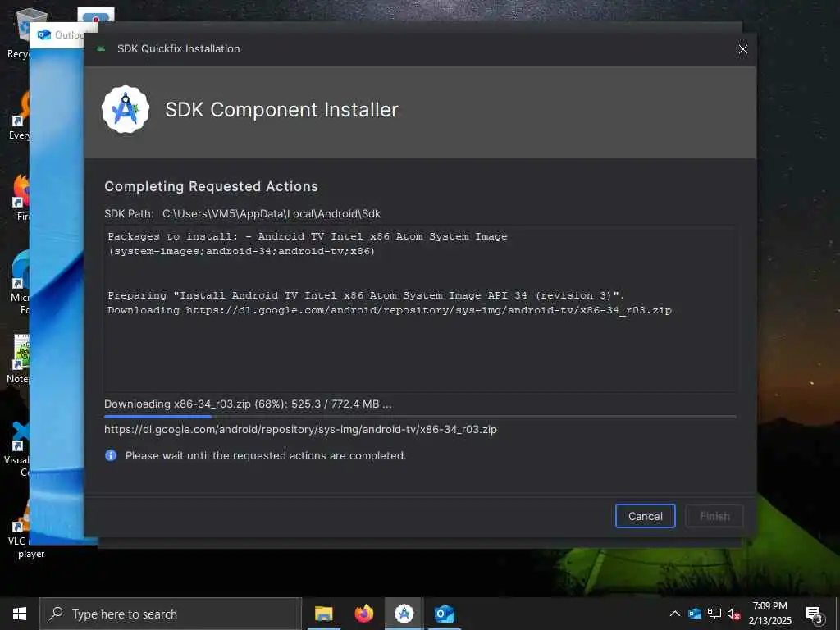
Task: Show hidden system tray icons
Action: click(675, 614)
